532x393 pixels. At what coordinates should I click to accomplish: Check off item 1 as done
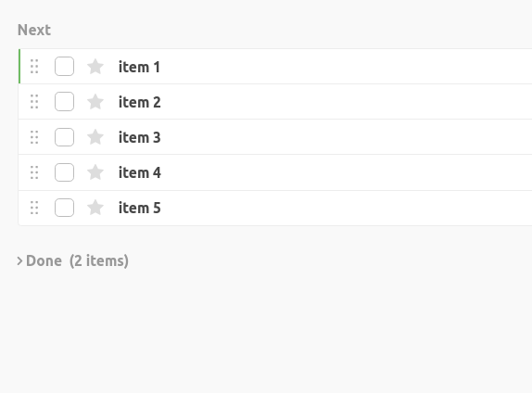point(65,66)
